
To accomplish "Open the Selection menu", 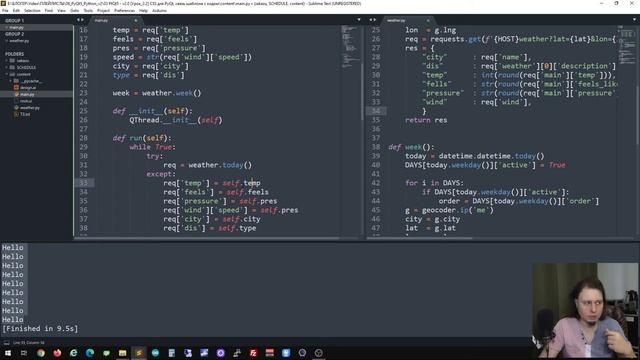I will click(32, 11).
